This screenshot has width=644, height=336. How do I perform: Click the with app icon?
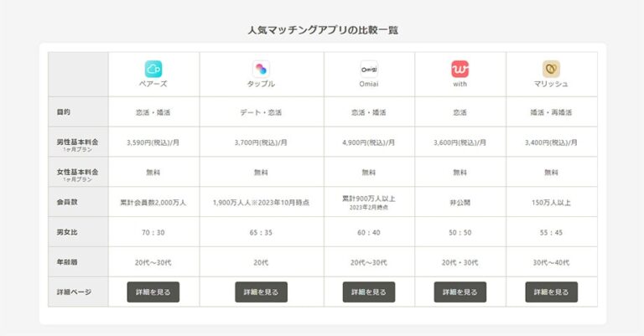pyautogui.click(x=460, y=69)
